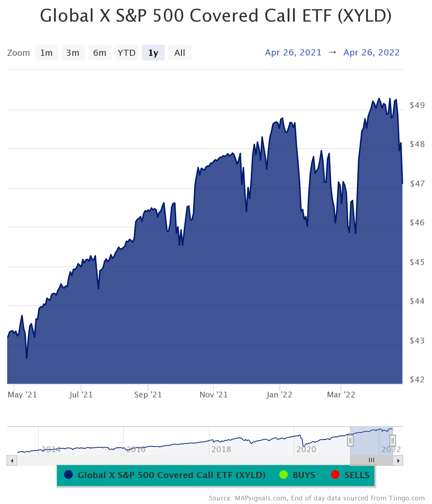Switch to the All time view
The image size is (432, 504).
point(180,53)
